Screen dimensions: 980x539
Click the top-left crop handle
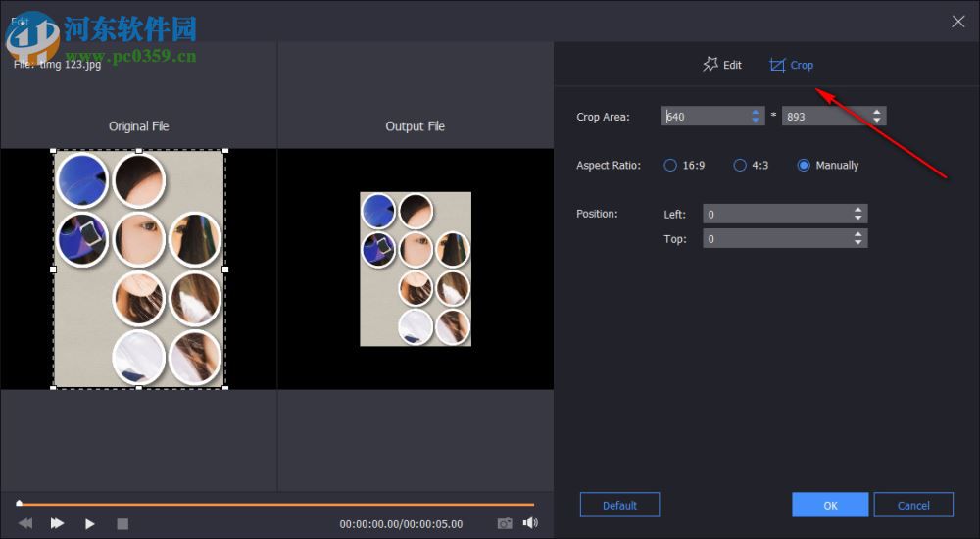[53, 151]
